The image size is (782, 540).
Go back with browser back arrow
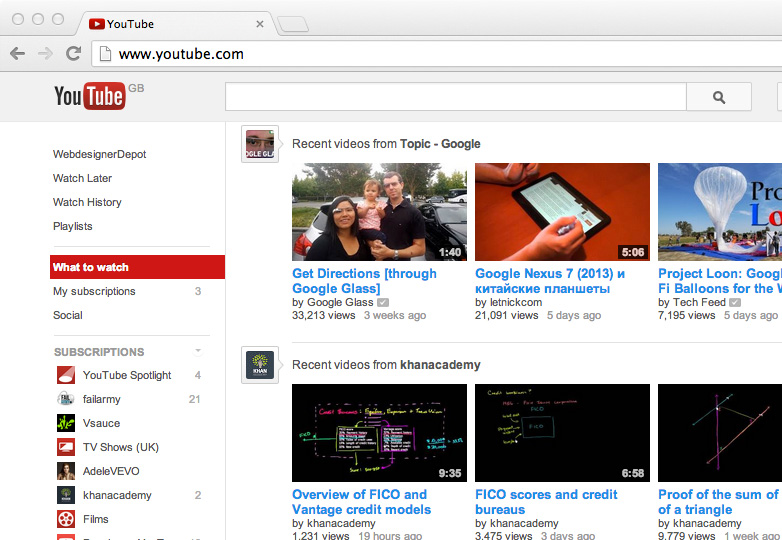click(17, 53)
